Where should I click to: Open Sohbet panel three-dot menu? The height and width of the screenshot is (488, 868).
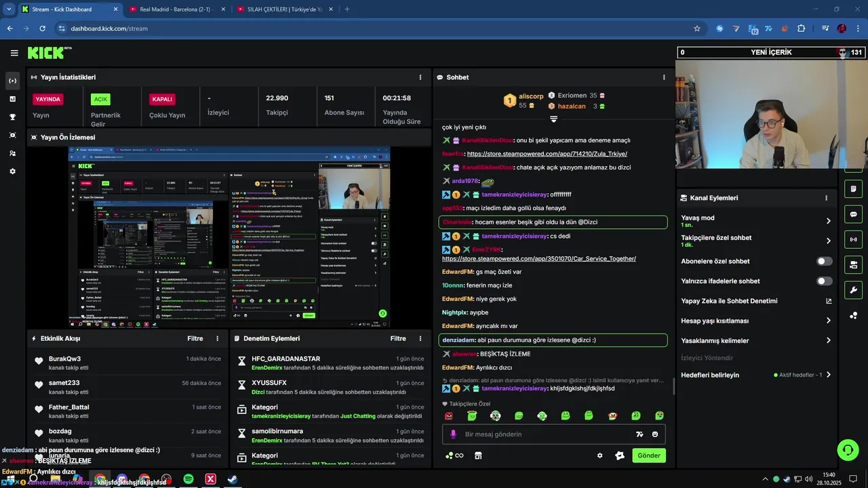click(664, 77)
